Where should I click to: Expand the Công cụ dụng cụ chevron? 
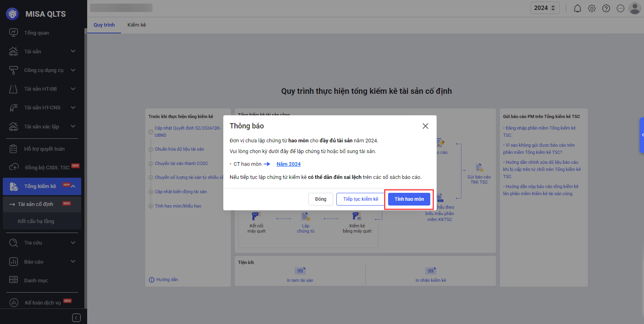pyautogui.click(x=73, y=70)
